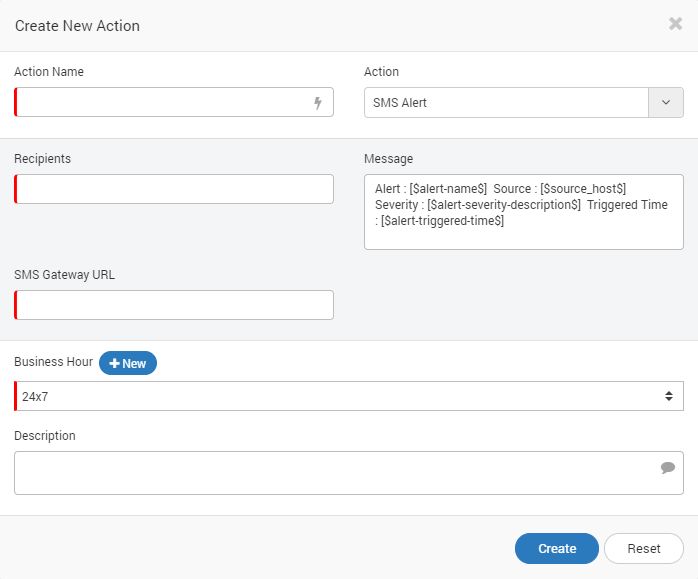Click the lightning bolt icon in Action Name

click(x=318, y=103)
